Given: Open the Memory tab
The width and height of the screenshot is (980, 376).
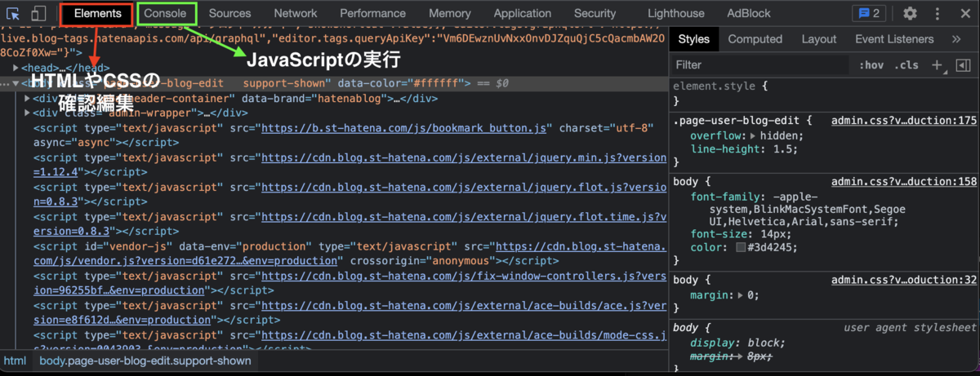Looking at the screenshot, I should click(450, 13).
